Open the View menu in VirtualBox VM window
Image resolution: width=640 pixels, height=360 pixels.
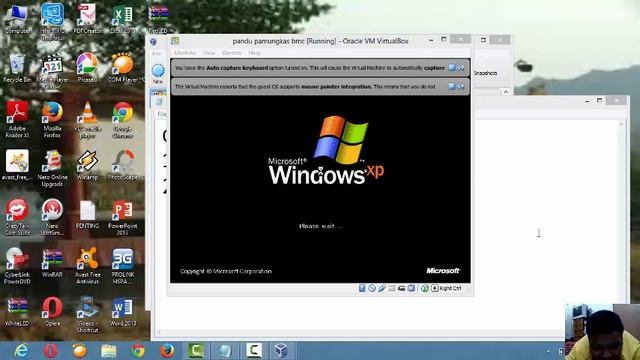tap(209, 53)
